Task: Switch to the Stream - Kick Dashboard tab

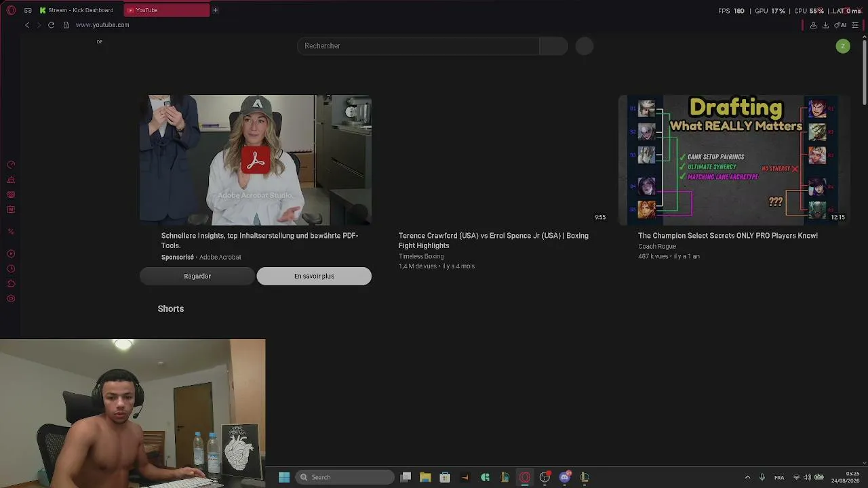Action: tap(77, 10)
